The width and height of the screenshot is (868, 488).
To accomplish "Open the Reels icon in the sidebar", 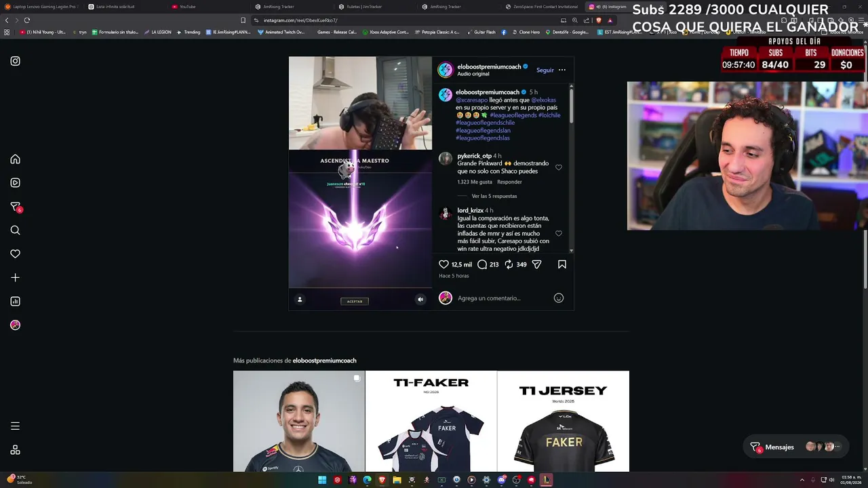I will (x=15, y=182).
